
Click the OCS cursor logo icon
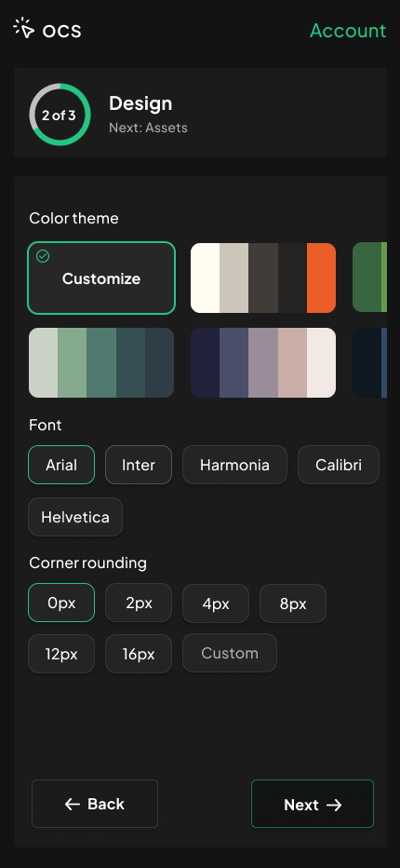(x=24, y=28)
